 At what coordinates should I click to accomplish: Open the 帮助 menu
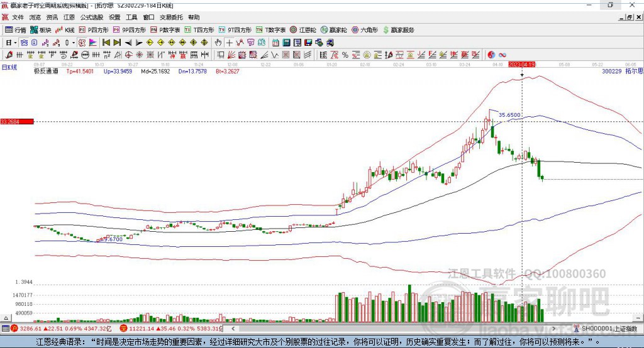point(194,17)
